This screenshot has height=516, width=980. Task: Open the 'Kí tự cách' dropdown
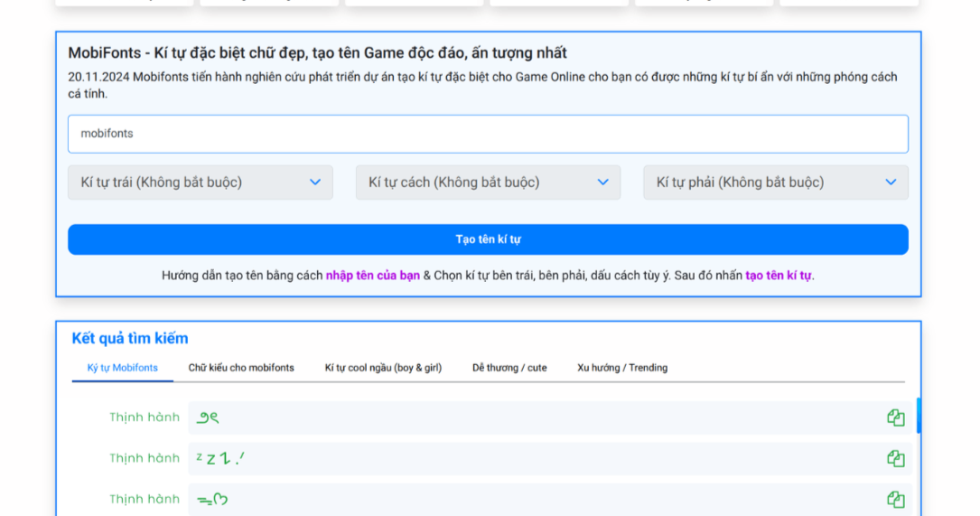(488, 182)
